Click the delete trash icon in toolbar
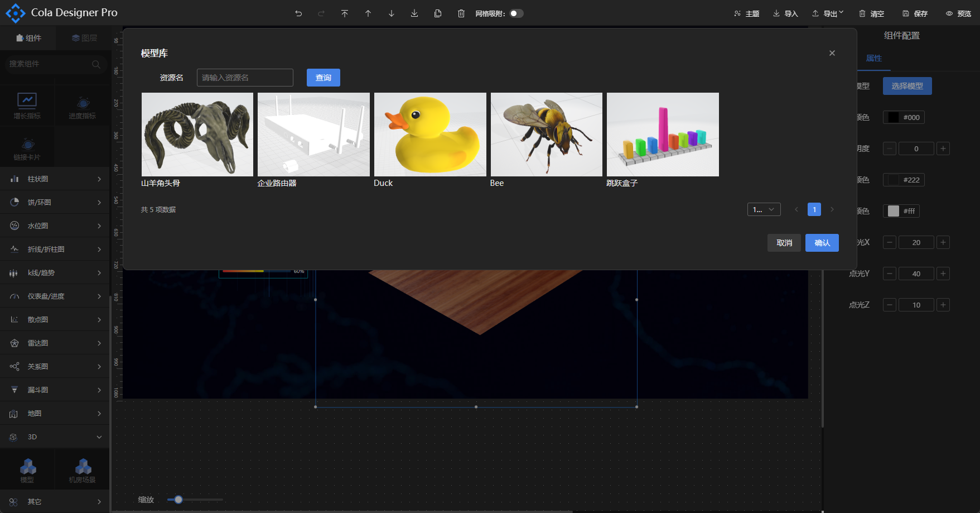980x513 pixels. click(461, 13)
